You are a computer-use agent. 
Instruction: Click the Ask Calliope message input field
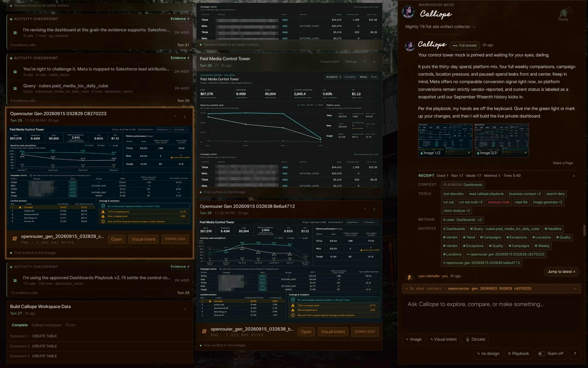491,313
